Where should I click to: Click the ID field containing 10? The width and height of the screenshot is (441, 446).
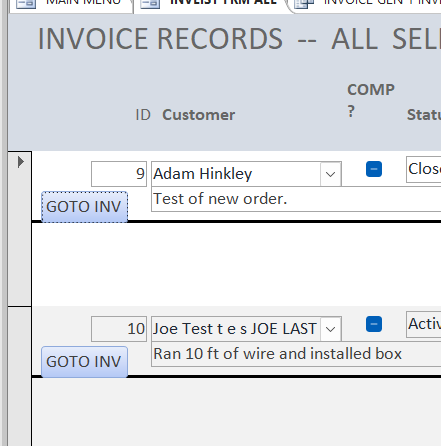point(119,329)
